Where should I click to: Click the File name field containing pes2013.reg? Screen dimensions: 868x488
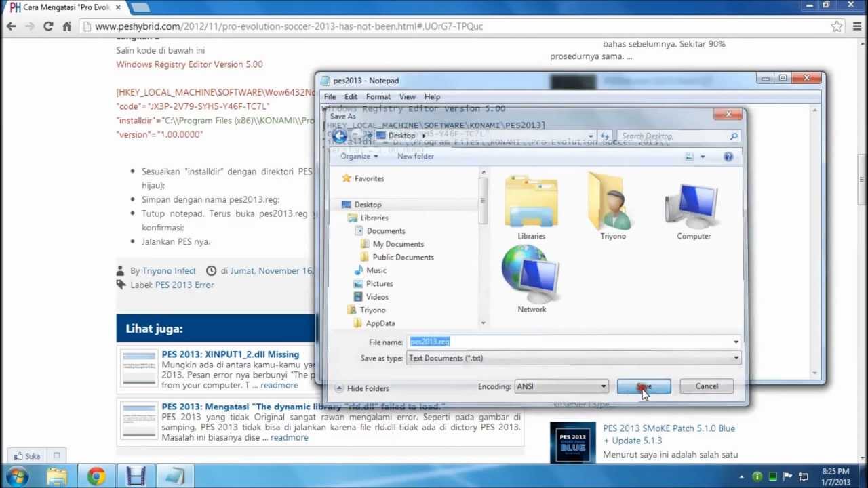(570, 342)
